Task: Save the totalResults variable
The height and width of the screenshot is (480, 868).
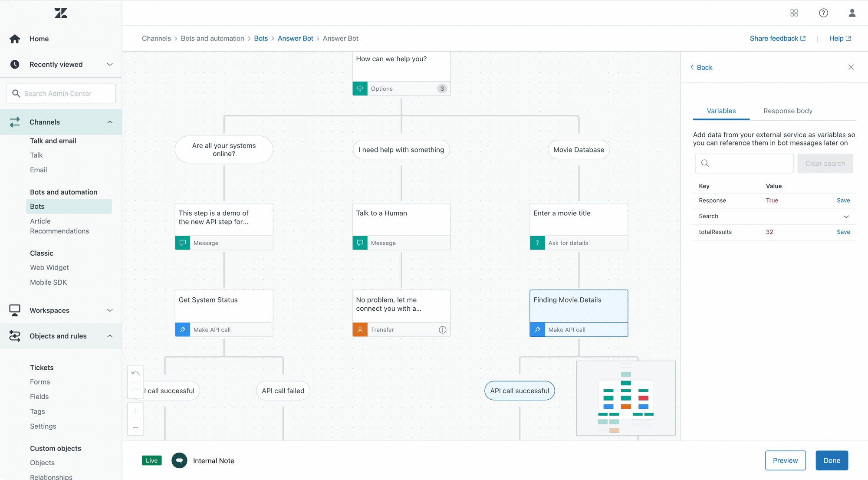Action: (x=843, y=232)
